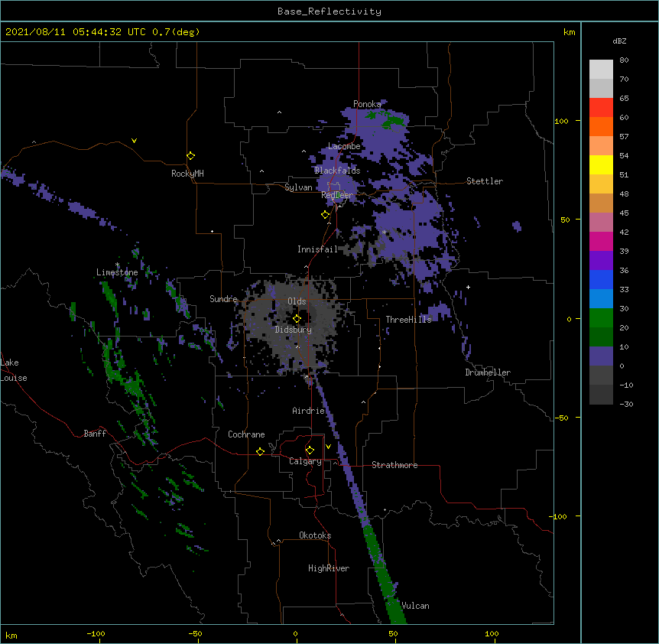Click the -100 tick on the right y-axis
Screen dimensions: 659x644
559,516
